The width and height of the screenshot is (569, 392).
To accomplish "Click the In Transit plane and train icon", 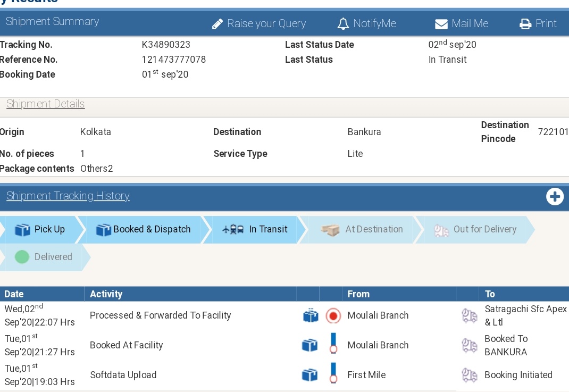I will pyautogui.click(x=233, y=229).
